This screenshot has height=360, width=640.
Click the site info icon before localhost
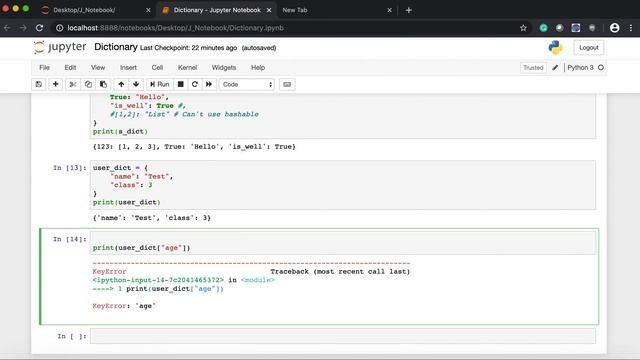(x=60, y=28)
